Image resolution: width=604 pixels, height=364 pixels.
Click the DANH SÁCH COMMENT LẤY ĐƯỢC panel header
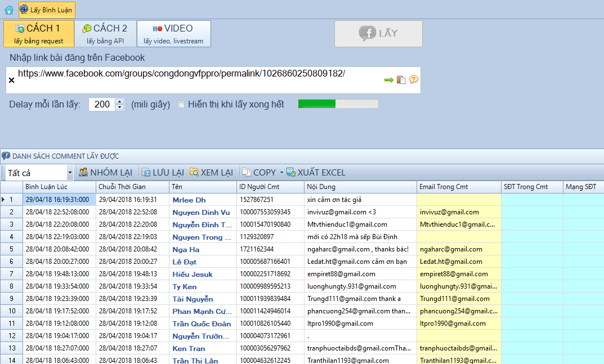click(x=302, y=156)
